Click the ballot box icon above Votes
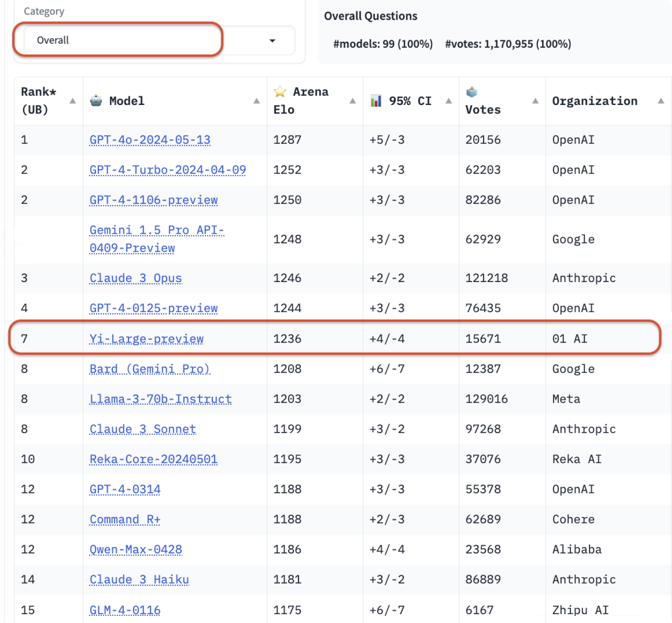The width and height of the screenshot is (672, 623). coord(472,92)
